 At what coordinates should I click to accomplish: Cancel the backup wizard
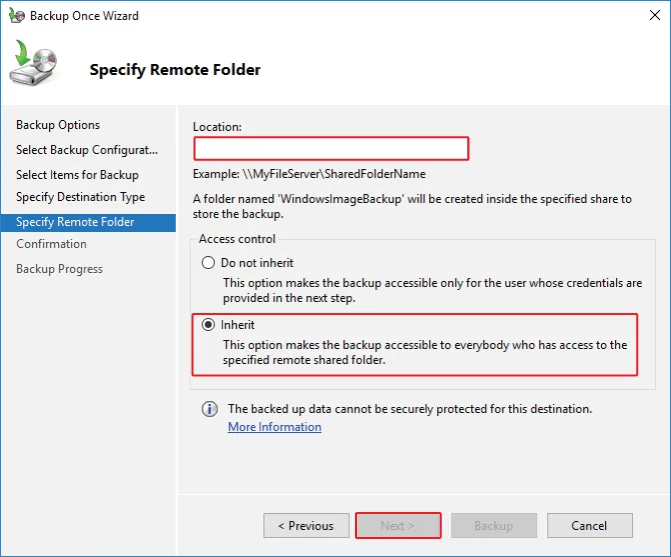590,525
